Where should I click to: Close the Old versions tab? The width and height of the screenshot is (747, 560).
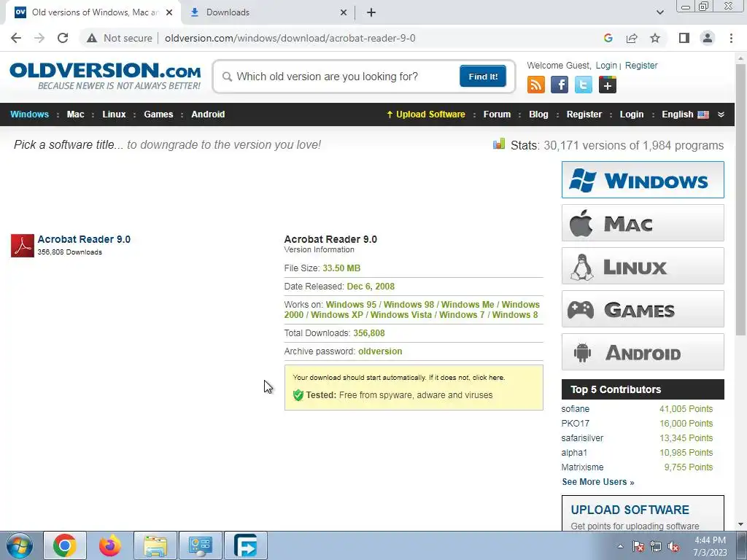pos(169,12)
